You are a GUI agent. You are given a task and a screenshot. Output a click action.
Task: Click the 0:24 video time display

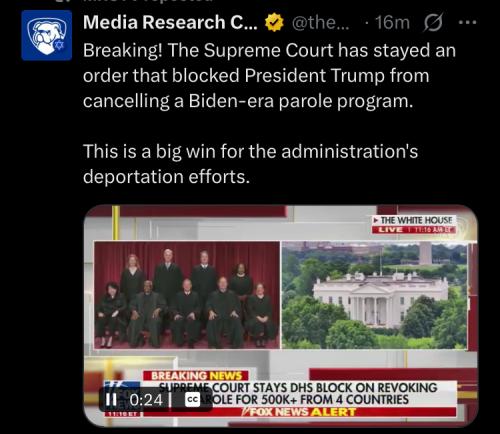click(146, 400)
